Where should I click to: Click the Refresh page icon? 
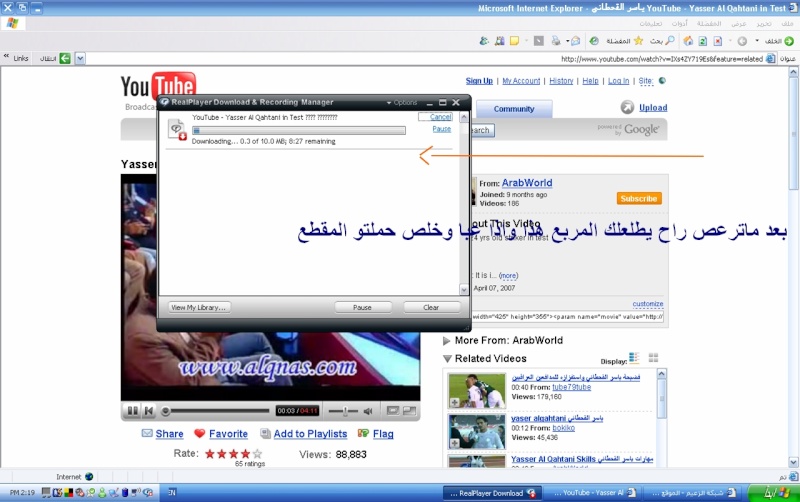703,41
